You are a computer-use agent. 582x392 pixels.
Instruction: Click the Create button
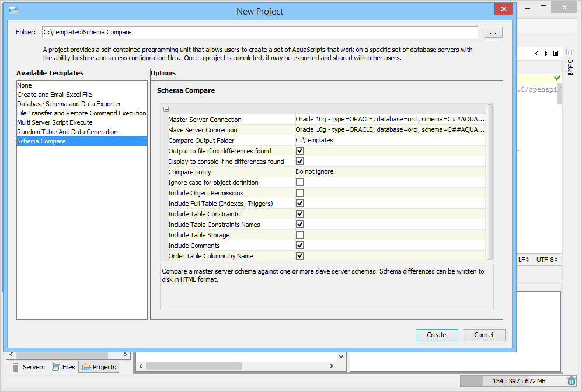click(x=437, y=335)
